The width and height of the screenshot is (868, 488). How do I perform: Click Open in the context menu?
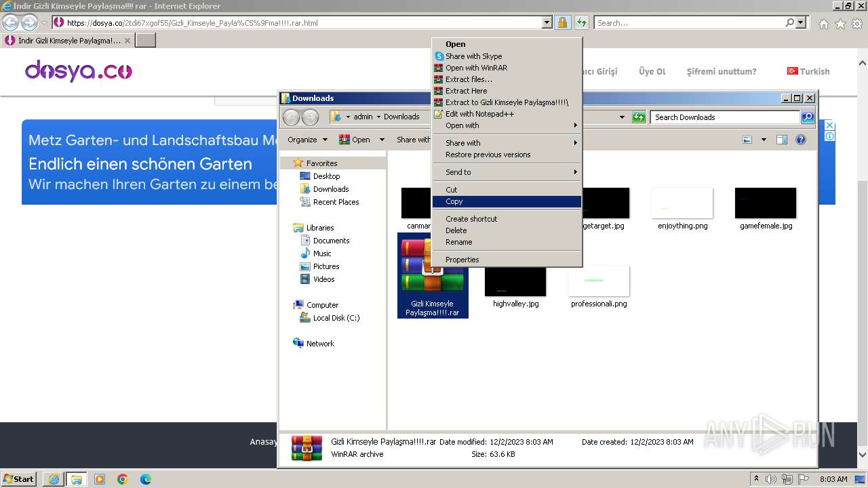point(507,44)
